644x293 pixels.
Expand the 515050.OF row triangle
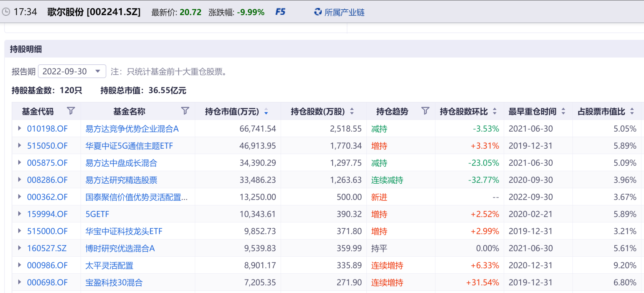coord(20,145)
